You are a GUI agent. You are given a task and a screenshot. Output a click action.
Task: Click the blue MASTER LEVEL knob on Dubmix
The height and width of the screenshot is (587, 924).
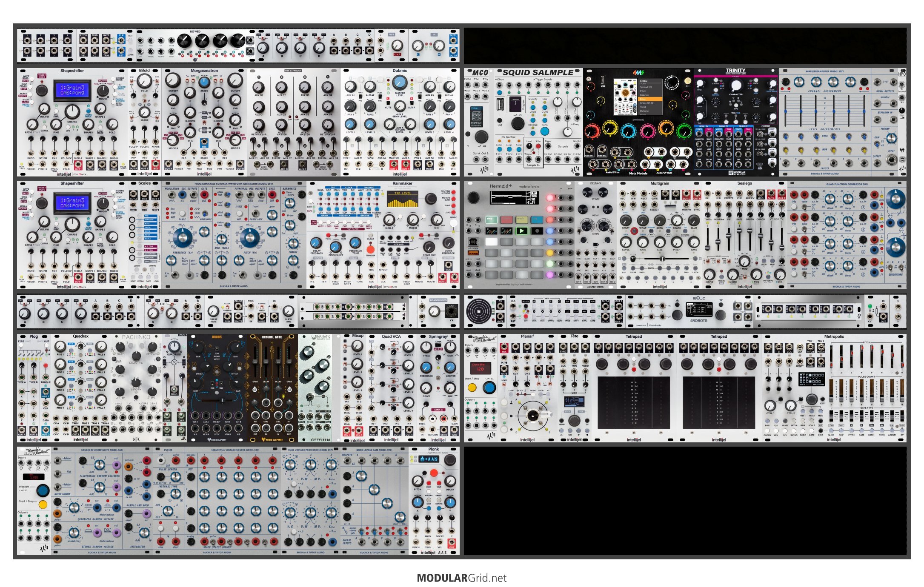[x=400, y=83]
